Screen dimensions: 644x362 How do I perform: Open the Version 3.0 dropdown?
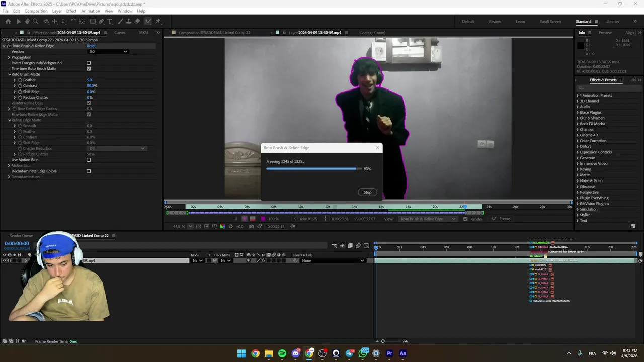(108, 51)
